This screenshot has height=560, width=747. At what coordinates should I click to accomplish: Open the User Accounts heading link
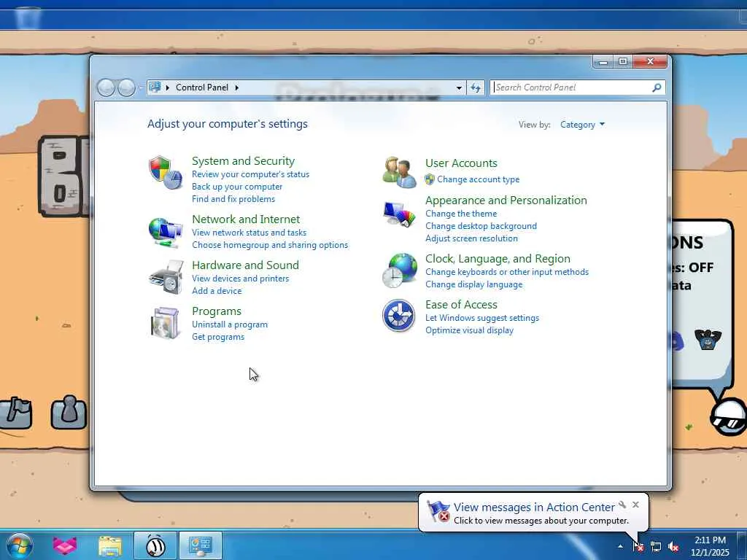click(461, 163)
